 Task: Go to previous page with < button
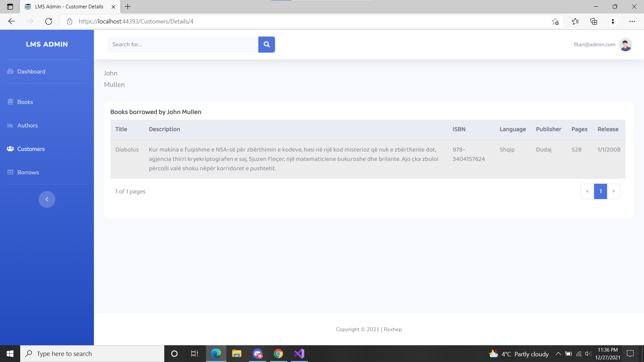pos(587,191)
